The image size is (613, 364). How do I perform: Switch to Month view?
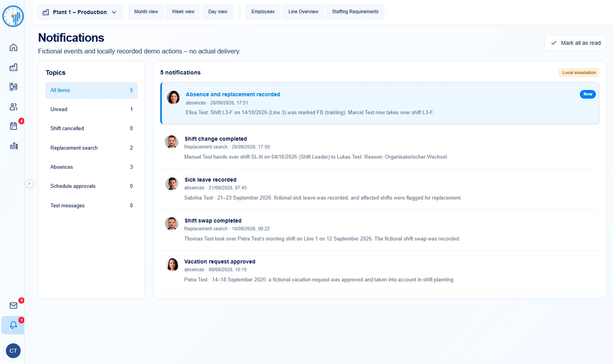pyautogui.click(x=146, y=12)
